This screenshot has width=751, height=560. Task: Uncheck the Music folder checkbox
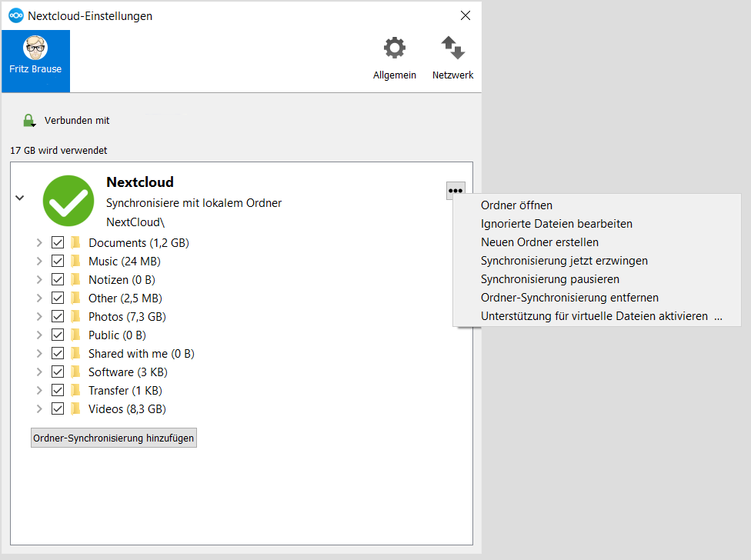(x=58, y=262)
